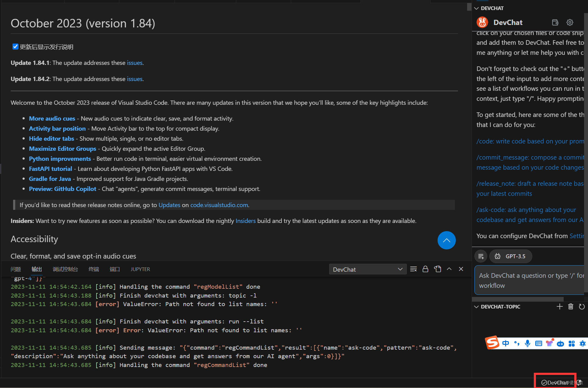This screenshot has width=588, height=388.
Task: Open the Insiders build link
Action: 245,221
